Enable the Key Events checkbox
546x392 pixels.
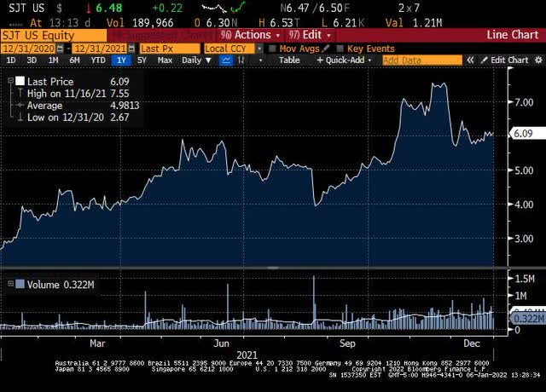click(x=340, y=49)
